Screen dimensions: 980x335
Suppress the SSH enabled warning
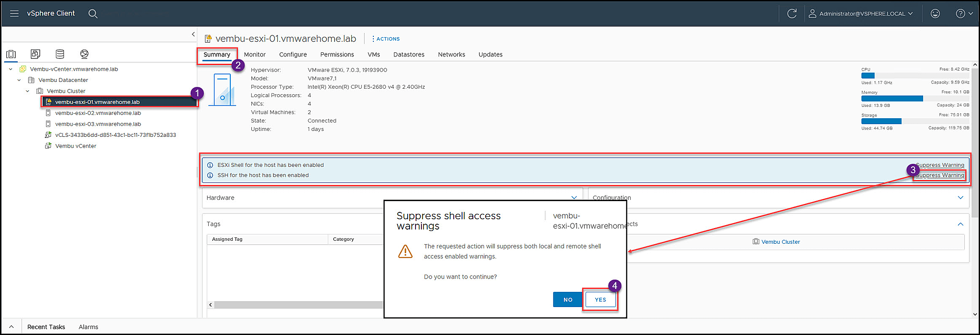pos(940,175)
